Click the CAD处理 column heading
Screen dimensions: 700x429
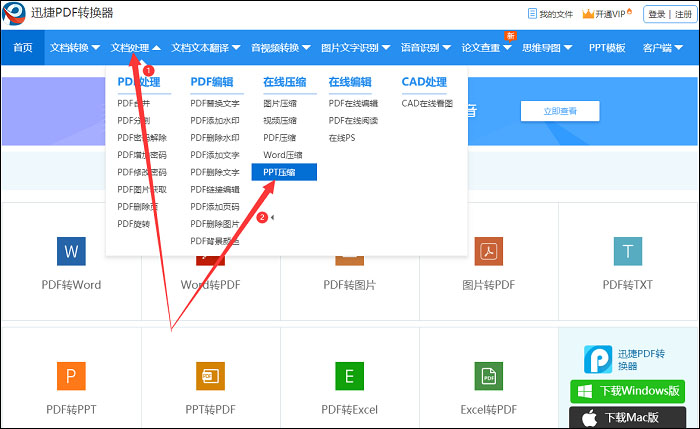pos(424,82)
